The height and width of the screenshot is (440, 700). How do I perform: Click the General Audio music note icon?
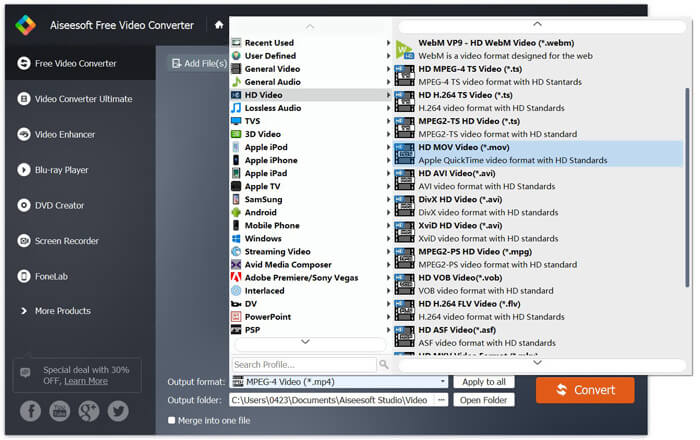click(x=236, y=82)
